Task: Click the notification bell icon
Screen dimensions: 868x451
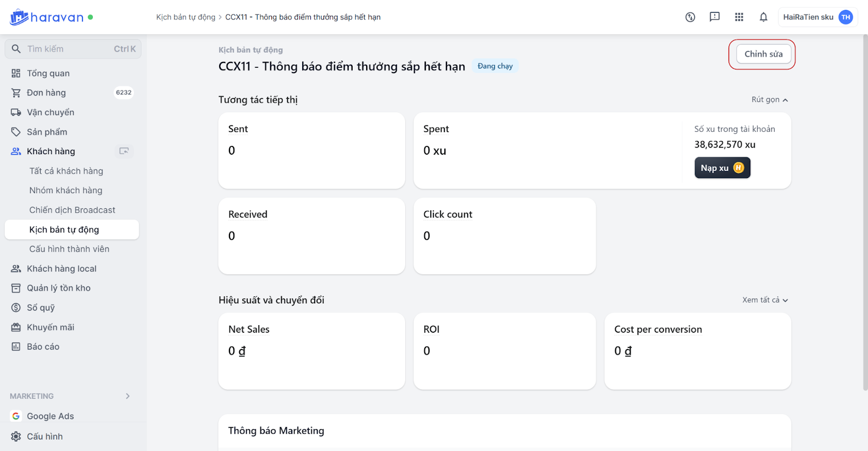Action: pyautogui.click(x=763, y=17)
